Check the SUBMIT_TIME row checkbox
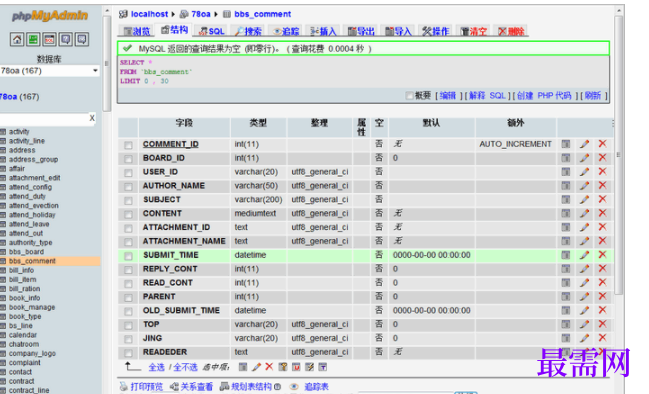This screenshot has width=649, height=394. (x=128, y=256)
